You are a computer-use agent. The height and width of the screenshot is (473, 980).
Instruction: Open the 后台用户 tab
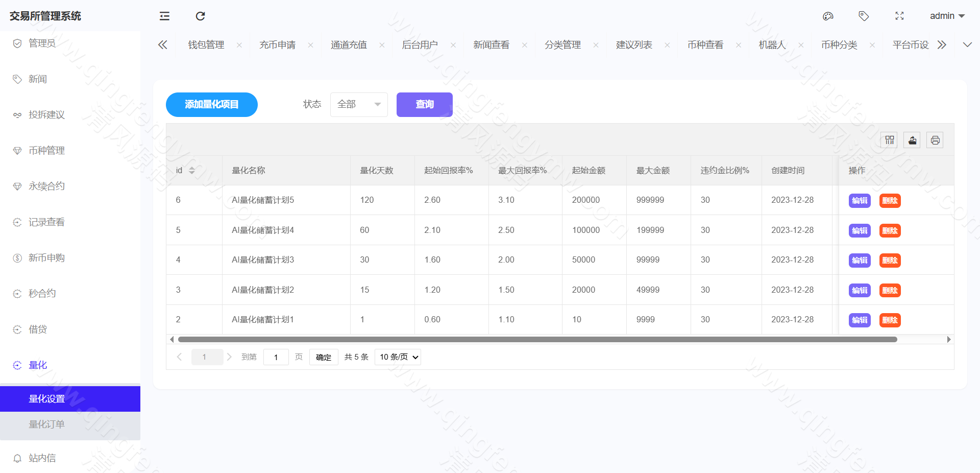[x=421, y=44]
